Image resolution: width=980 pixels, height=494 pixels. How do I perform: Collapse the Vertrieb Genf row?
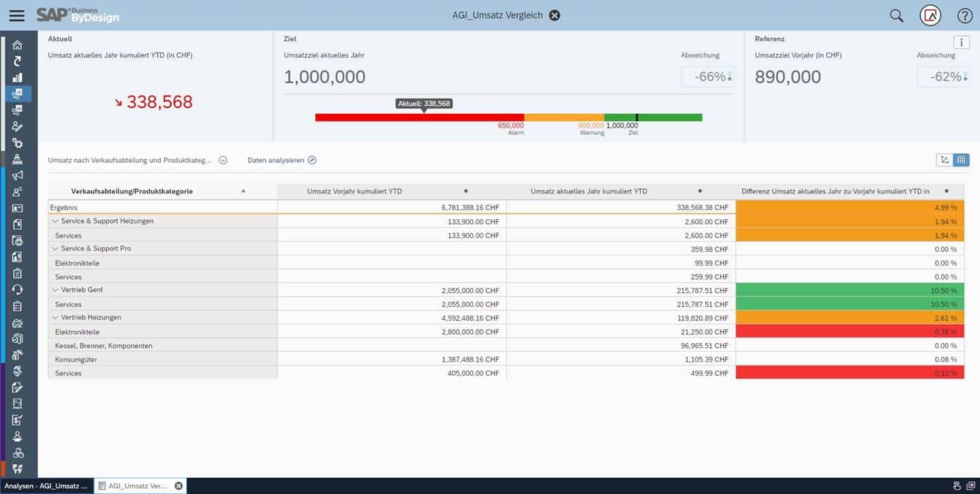point(55,290)
